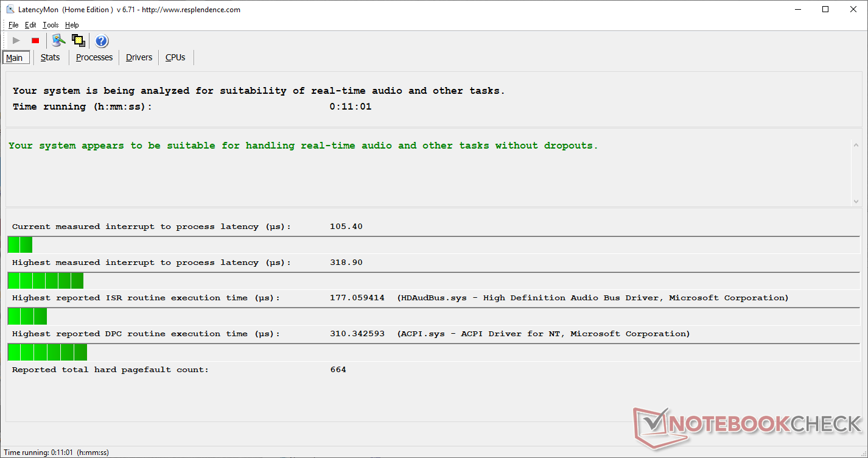868x458 pixels.
Task: Open the Edit menu
Action: [30, 25]
